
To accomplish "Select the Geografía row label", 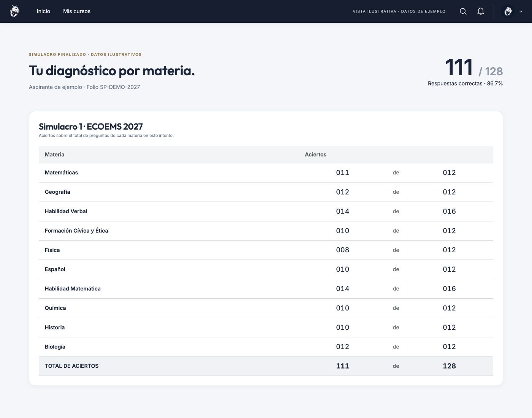I will point(57,192).
